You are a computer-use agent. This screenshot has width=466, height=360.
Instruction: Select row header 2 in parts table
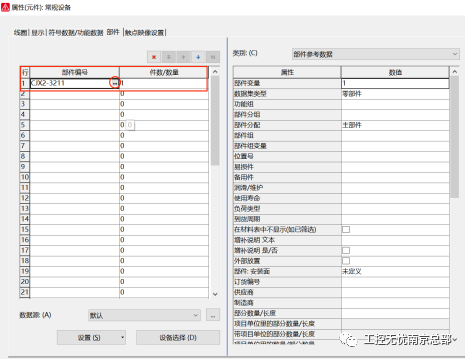(x=25, y=94)
